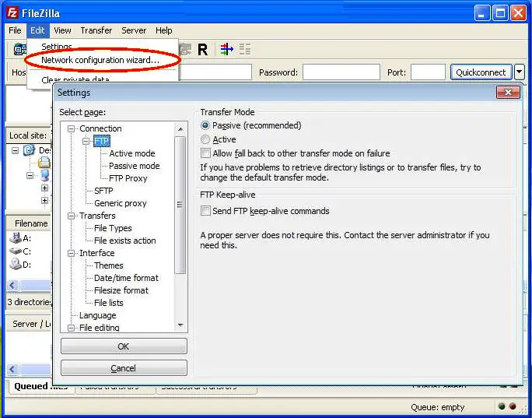Select Themes settings page
This screenshot has width=532, height=418.
pyautogui.click(x=109, y=265)
